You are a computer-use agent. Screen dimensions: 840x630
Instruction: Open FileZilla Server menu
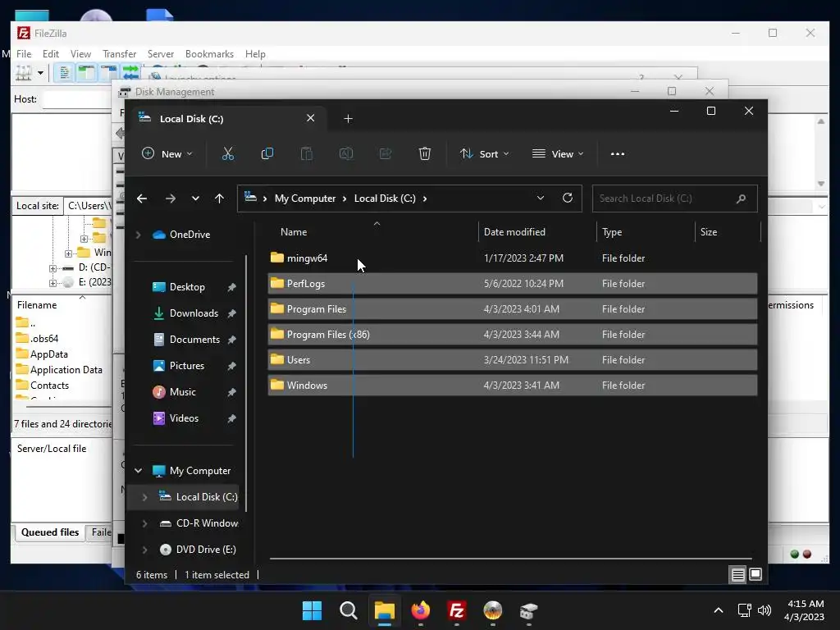pos(161,54)
